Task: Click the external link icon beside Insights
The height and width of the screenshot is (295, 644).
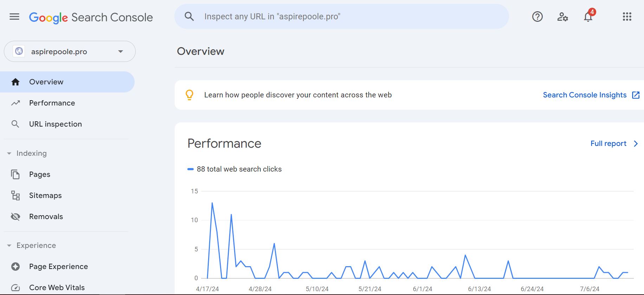Action: pyautogui.click(x=636, y=95)
